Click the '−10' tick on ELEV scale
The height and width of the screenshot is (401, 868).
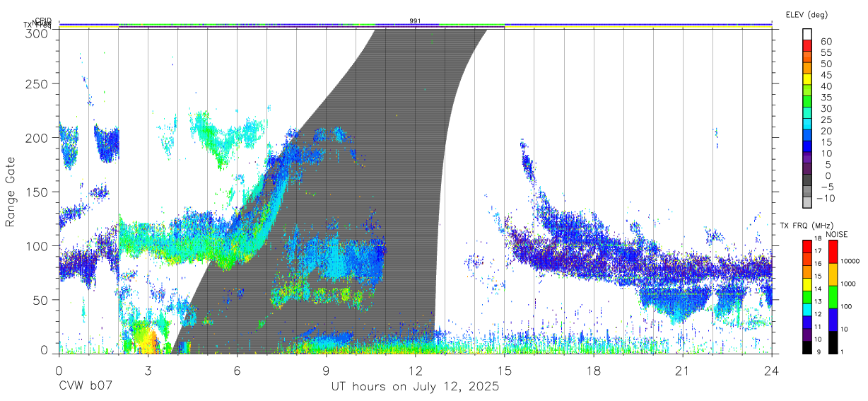point(826,198)
